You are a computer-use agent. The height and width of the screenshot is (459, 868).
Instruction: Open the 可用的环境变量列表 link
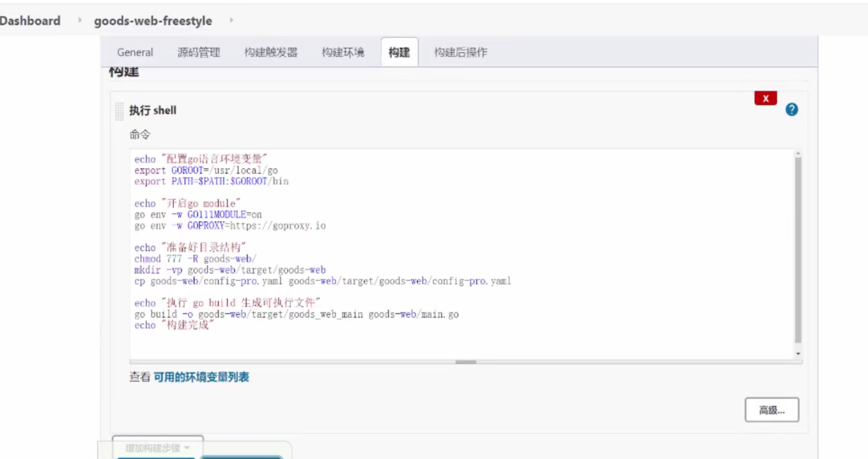tap(201, 377)
